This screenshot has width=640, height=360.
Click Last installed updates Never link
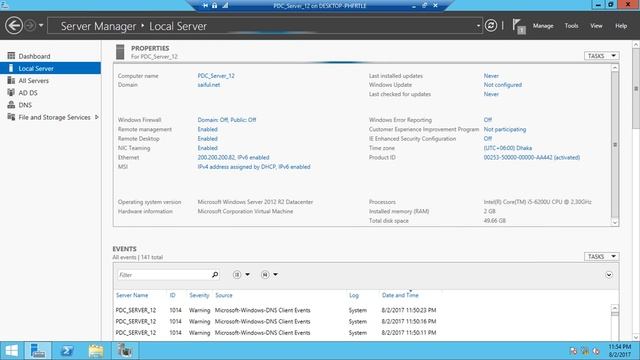[x=491, y=76]
